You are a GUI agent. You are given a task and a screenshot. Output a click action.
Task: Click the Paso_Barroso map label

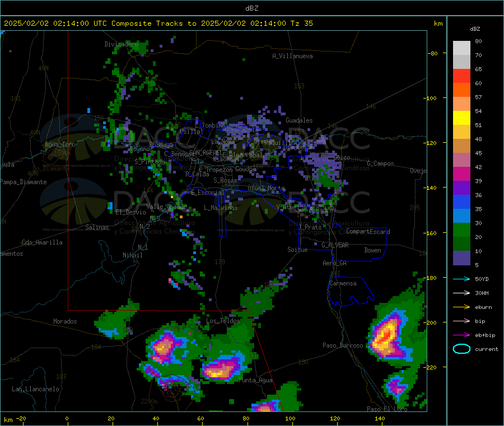pos(343,345)
